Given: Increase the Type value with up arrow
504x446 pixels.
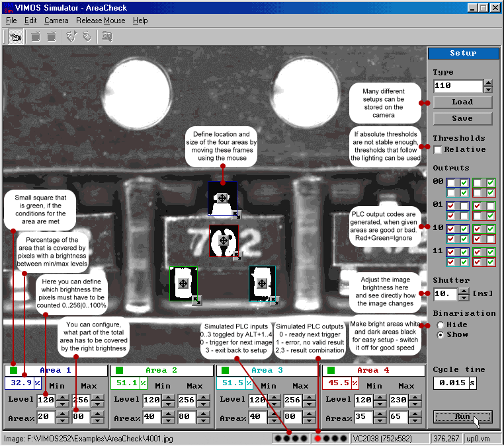Looking at the screenshot, I should [488, 83].
